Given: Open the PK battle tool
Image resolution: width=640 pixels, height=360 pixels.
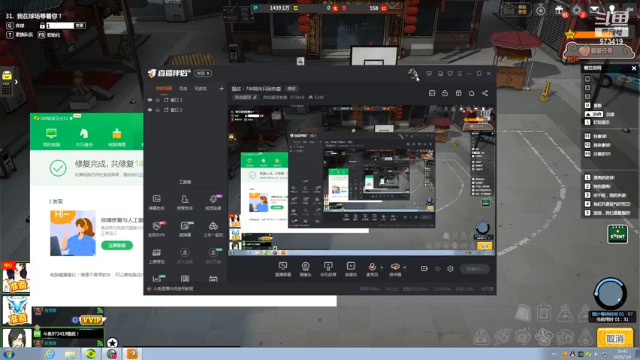Looking at the screenshot, I should point(157,229).
